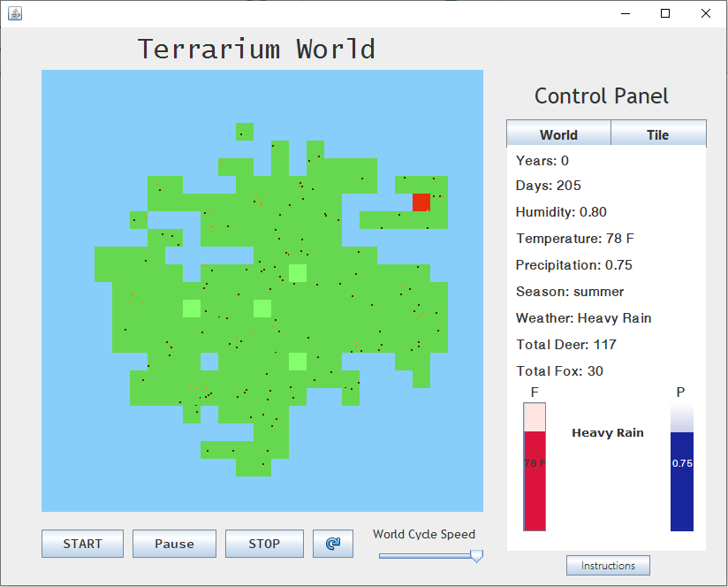Minimize the Terrarium World window
This screenshot has height=587, width=728.
(626, 13)
